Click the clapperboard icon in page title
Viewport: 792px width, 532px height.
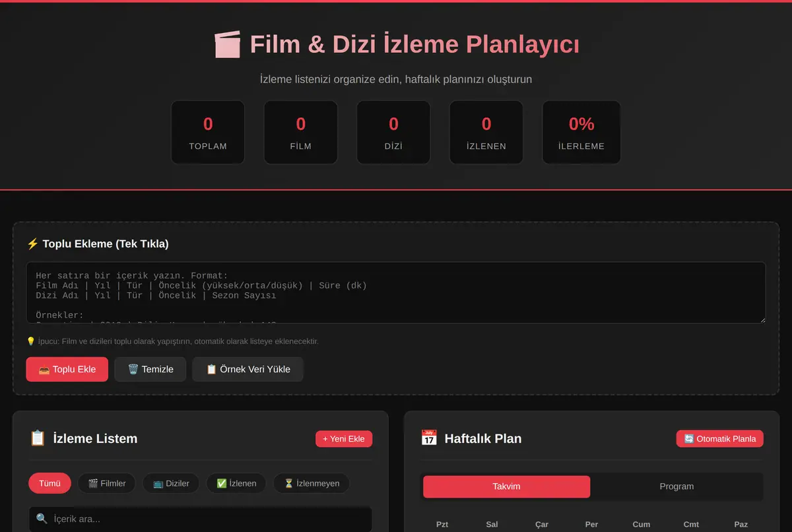click(227, 45)
